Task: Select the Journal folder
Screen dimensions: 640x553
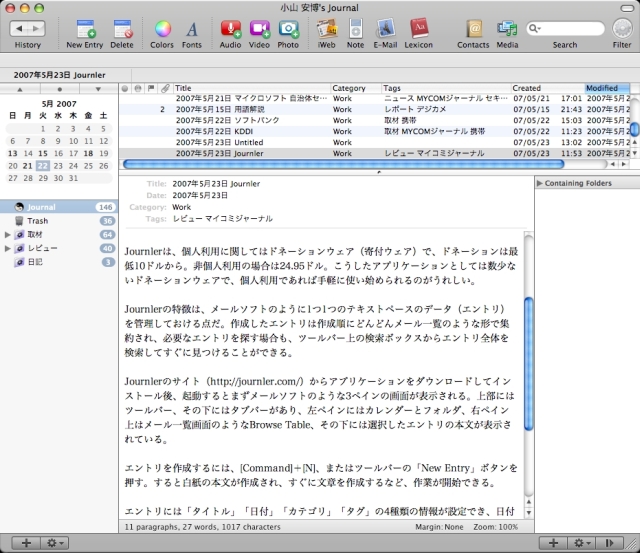Action: (59, 207)
